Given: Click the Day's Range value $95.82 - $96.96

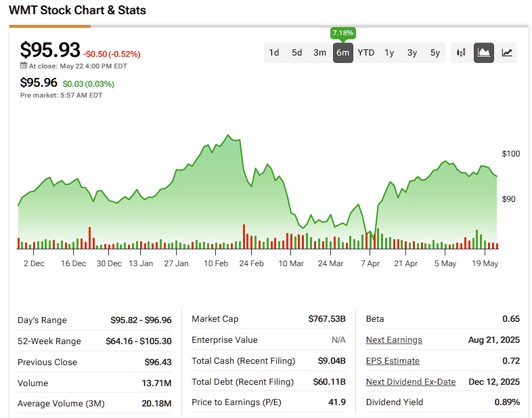Looking at the screenshot, I should point(141,320).
